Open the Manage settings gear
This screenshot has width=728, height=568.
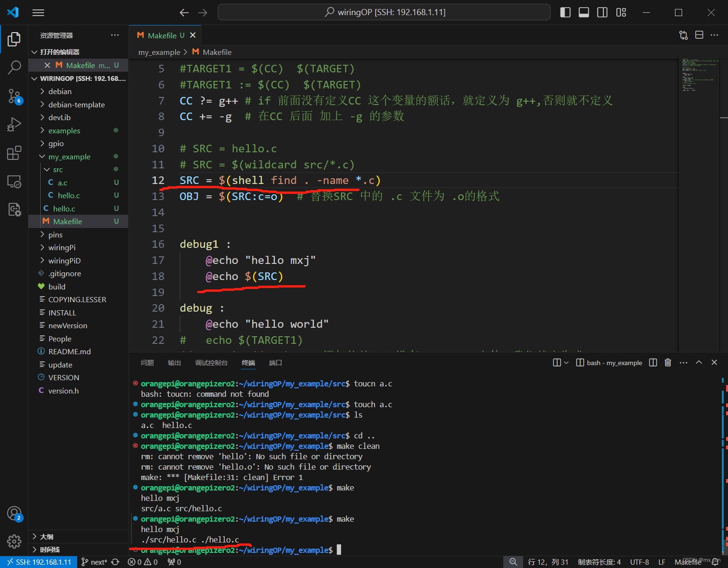tap(14, 541)
